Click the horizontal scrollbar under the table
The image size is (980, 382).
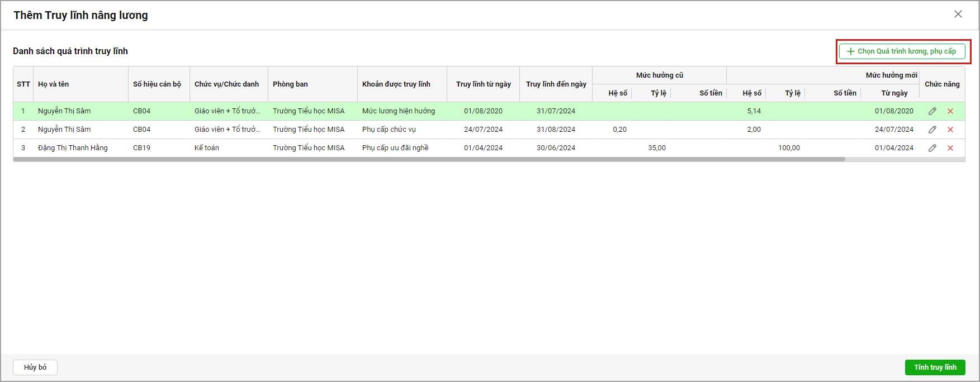(429, 159)
